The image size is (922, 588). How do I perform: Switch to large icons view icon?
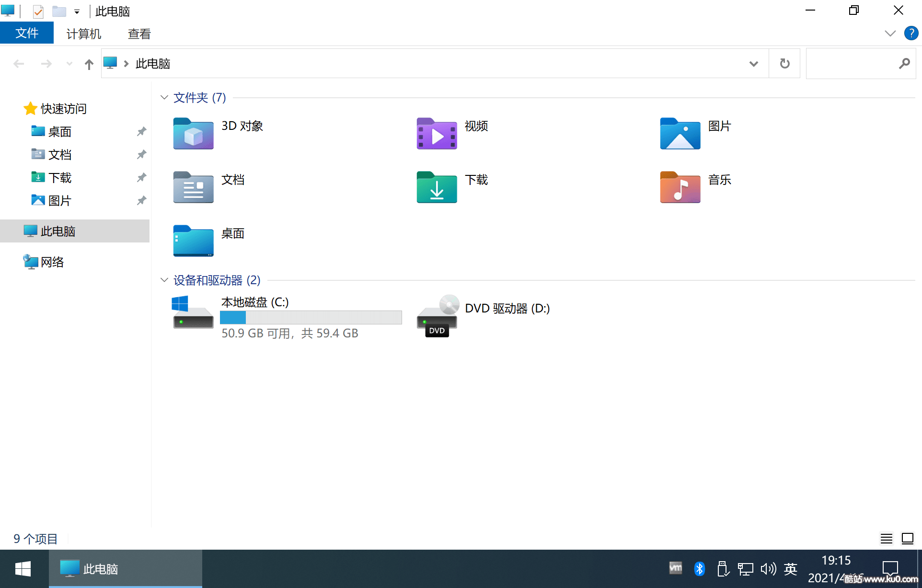[x=907, y=539]
